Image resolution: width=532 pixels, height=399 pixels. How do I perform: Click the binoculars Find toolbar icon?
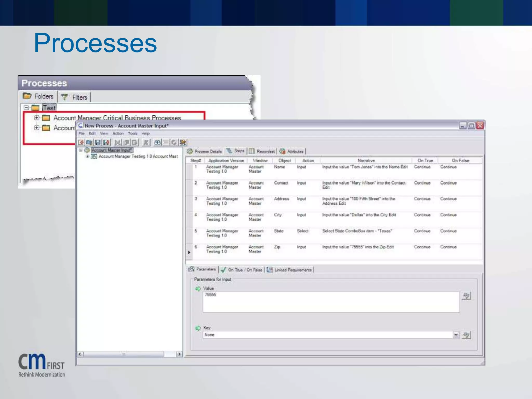click(x=157, y=142)
